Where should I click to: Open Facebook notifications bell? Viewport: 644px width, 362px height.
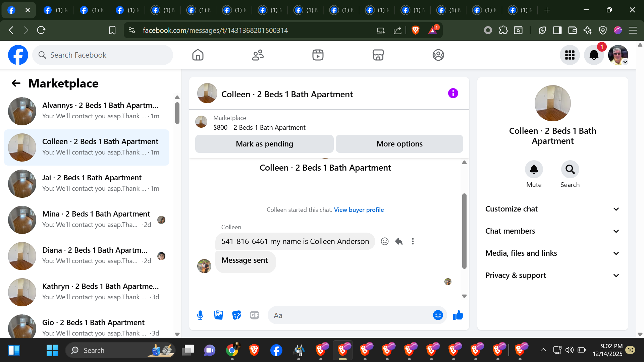[594, 55]
